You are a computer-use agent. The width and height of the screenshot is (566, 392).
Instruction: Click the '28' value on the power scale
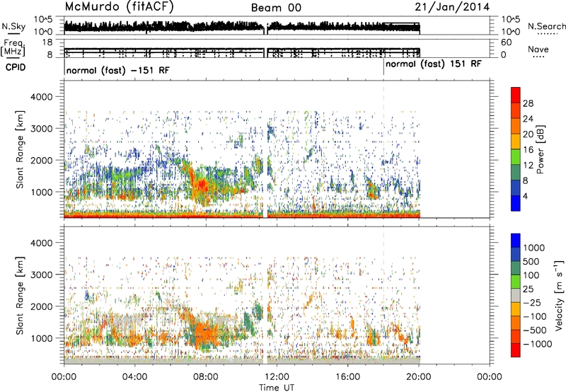(x=528, y=103)
